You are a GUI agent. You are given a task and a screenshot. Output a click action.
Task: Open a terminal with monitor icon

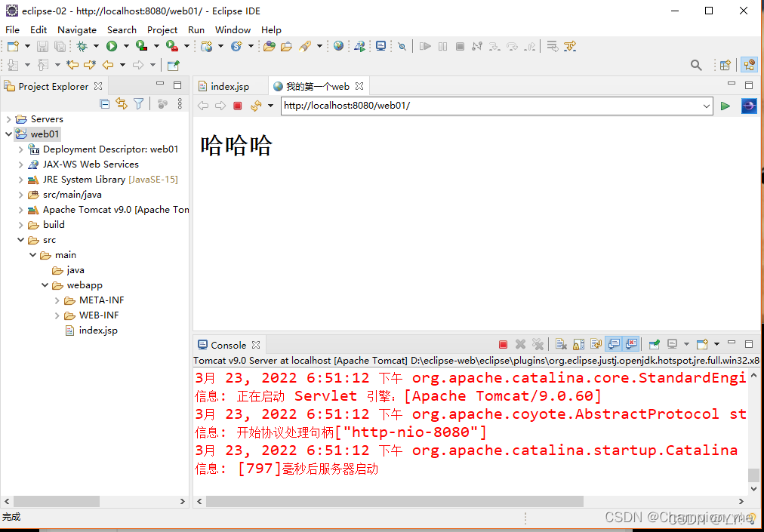(381, 46)
